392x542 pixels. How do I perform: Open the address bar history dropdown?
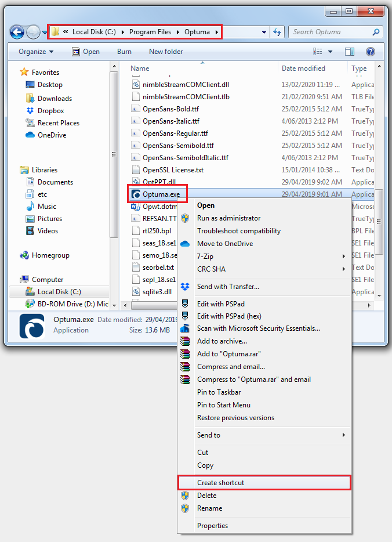click(264, 32)
